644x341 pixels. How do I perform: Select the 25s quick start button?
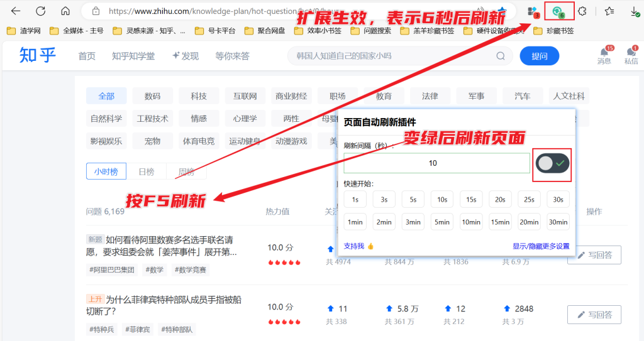529,200
